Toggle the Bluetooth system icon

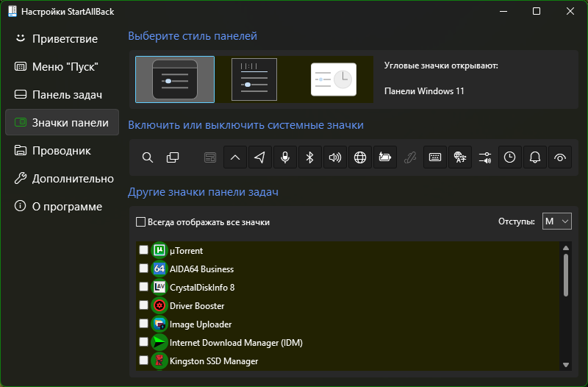click(309, 157)
